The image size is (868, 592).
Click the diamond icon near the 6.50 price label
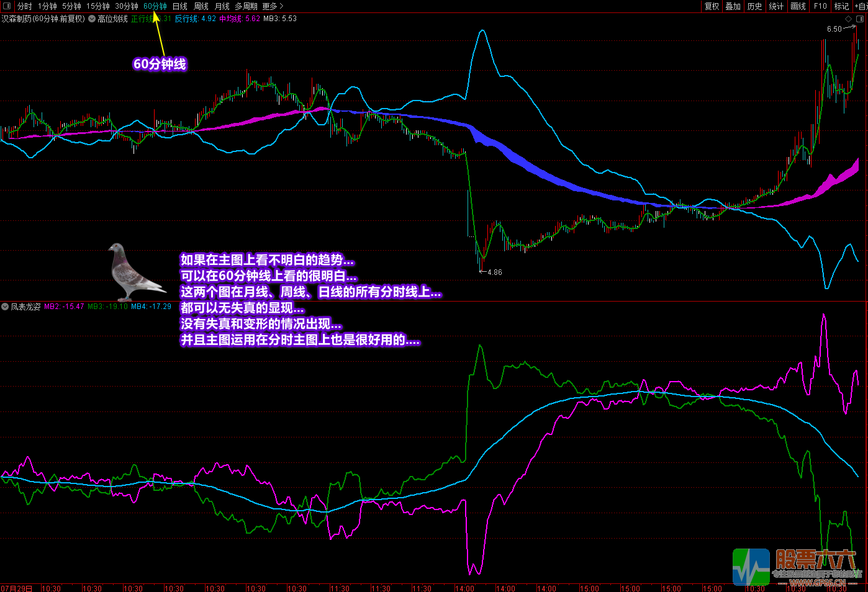(849, 19)
